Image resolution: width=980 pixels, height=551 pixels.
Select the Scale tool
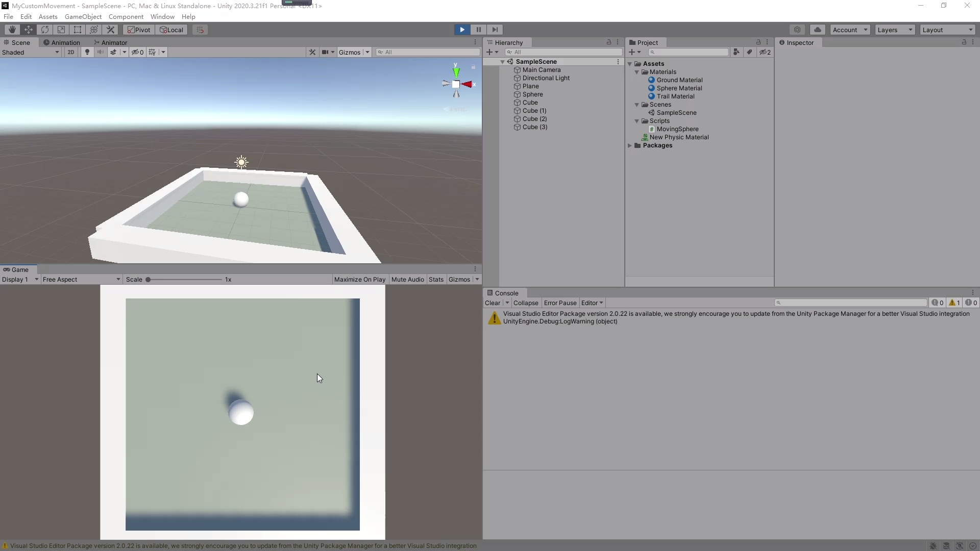tap(61, 30)
